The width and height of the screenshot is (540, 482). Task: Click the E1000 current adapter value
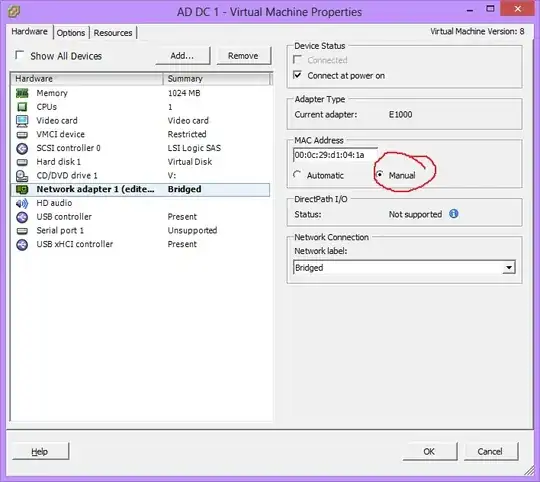click(401, 115)
